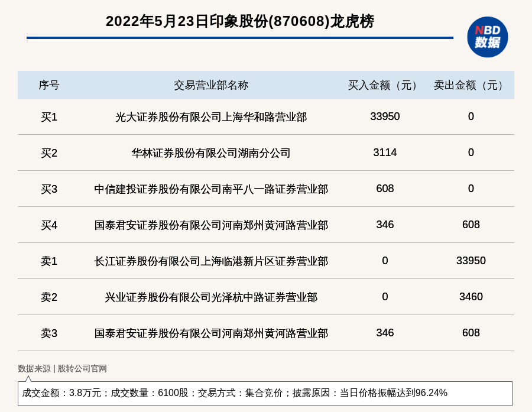Click the 0 buy amount in row 卖1
This screenshot has height=412, width=532.
[x=385, y=260]
